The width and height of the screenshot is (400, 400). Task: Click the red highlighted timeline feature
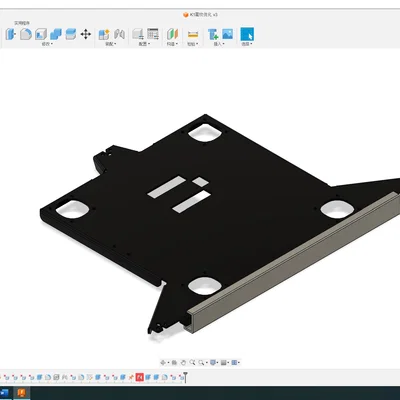pyautogui.click(x=140, y=377)
